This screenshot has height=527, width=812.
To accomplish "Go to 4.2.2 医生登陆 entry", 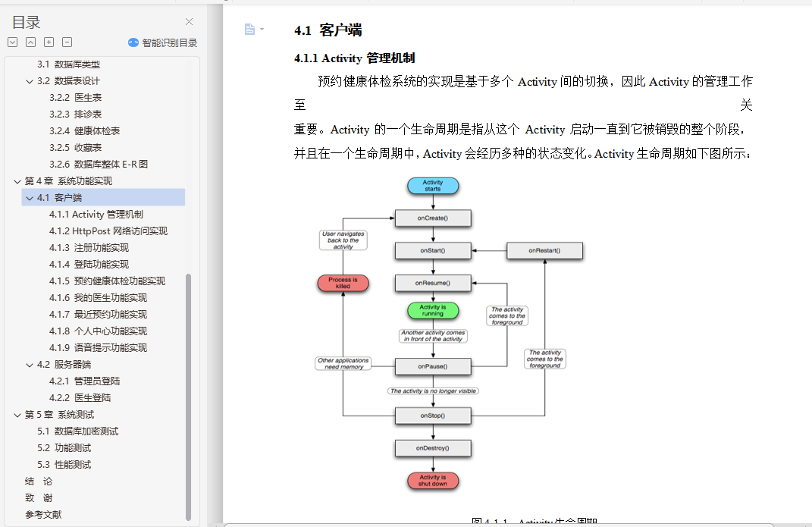I will coord(80,397).
